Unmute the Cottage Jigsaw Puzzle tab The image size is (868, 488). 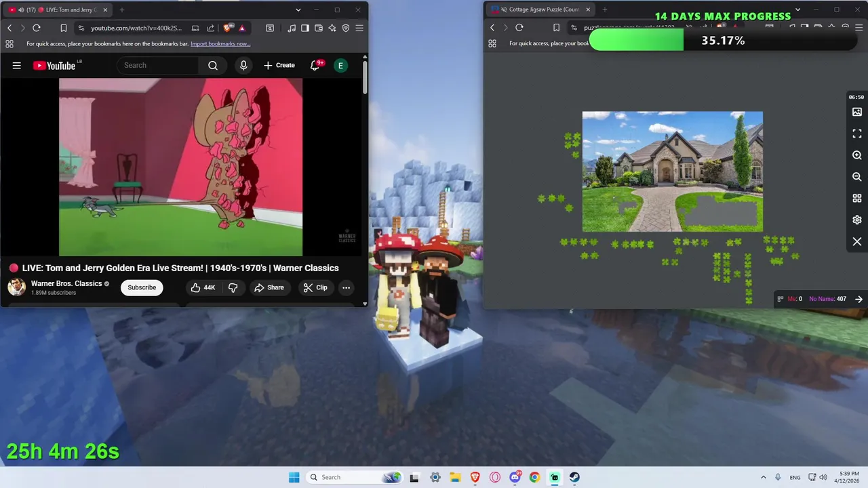(503, 9)
